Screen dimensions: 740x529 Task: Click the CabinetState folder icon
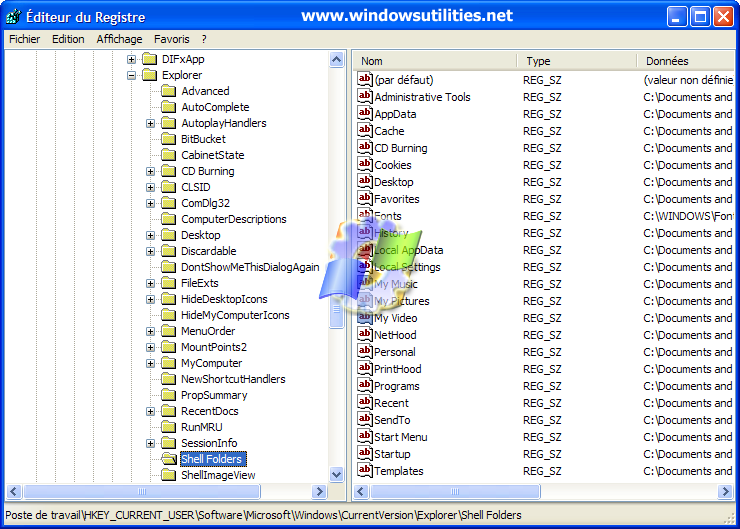168,155
